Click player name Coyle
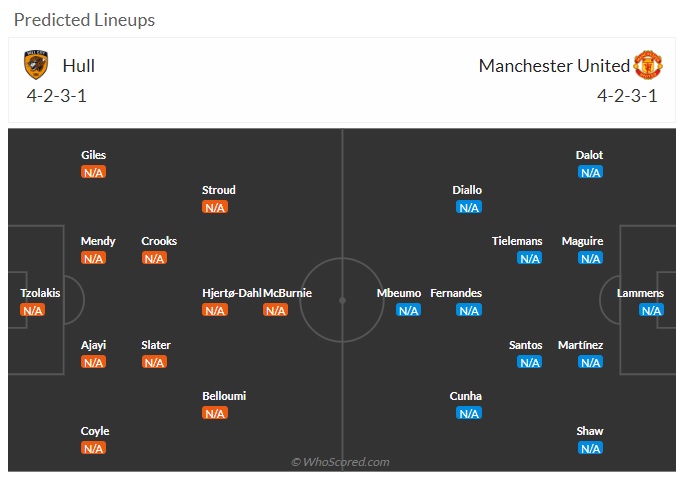This screenshot has height=481, width=683. (x=95, y=431)
